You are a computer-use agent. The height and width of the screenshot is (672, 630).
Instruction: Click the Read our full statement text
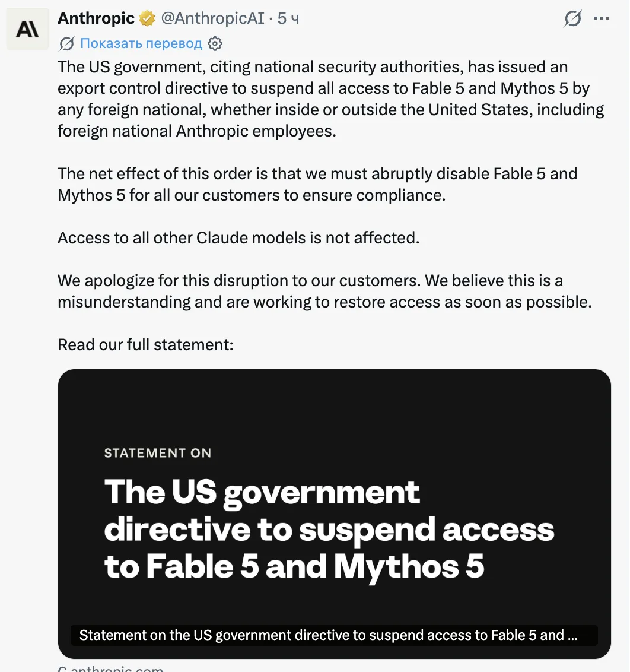(x=145, y=344)
